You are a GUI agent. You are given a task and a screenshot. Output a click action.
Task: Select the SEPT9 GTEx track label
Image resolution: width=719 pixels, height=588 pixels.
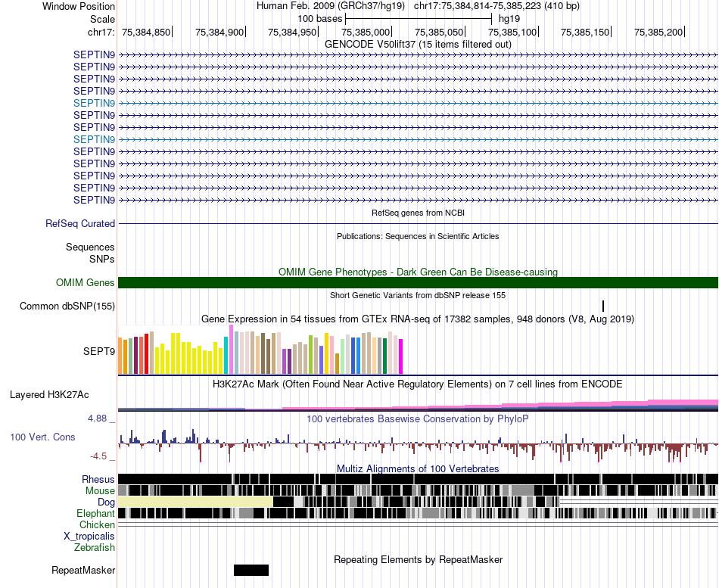point(99,351)
